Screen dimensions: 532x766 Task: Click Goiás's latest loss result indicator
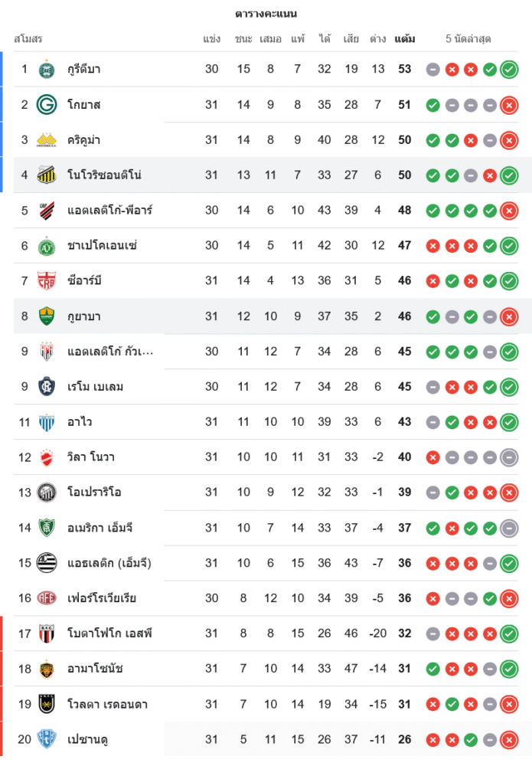(509, 105)
